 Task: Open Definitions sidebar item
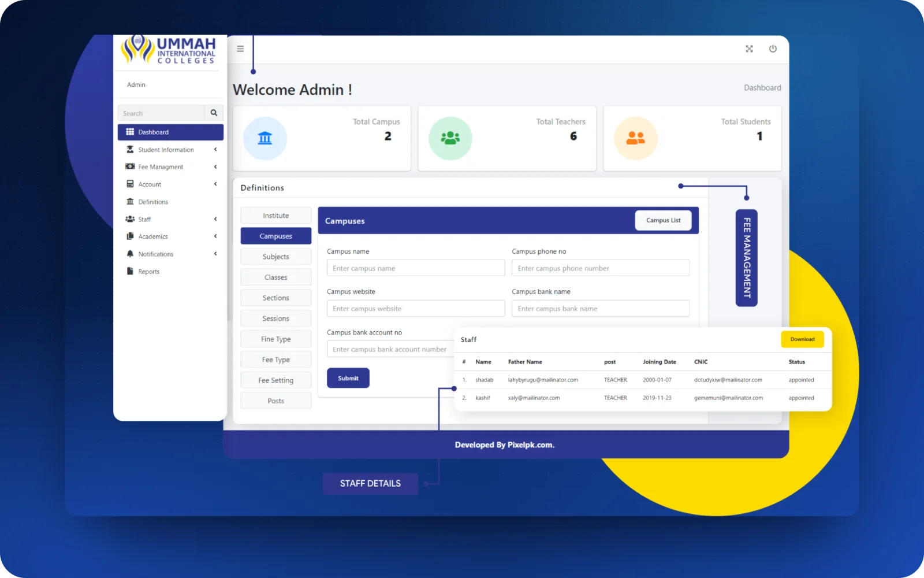170,202
